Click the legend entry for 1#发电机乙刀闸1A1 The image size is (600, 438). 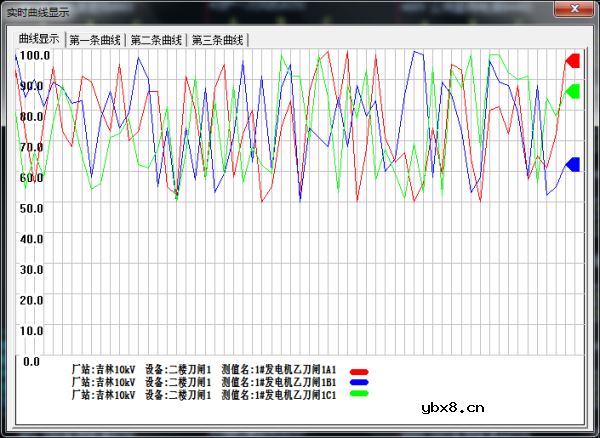(x=204, y=370)
